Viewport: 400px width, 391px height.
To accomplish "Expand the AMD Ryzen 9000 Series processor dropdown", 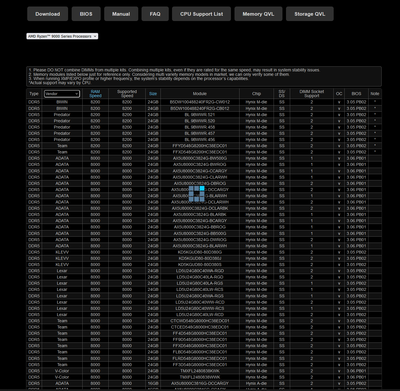I will click(x=62, y=36).
